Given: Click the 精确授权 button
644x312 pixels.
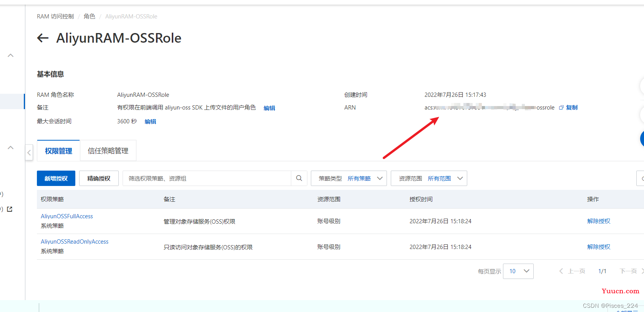Looking at the screenshot, I should tap(99, 178).
